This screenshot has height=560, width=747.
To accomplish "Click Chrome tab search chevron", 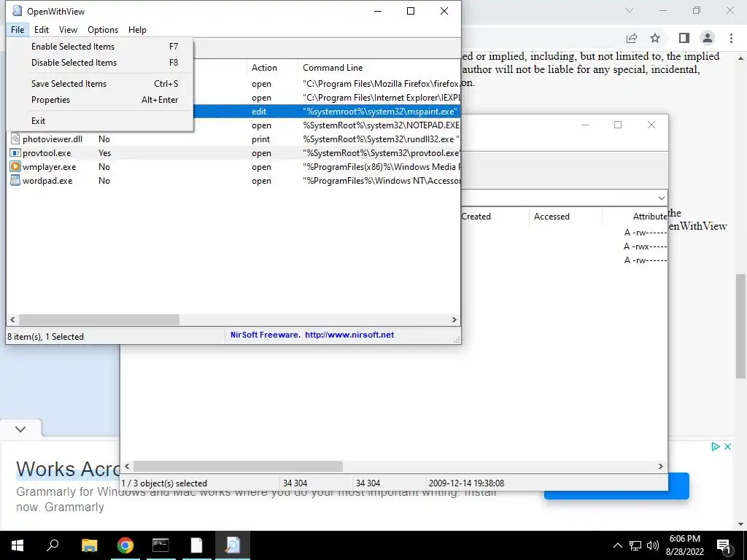I will [630, 10].
